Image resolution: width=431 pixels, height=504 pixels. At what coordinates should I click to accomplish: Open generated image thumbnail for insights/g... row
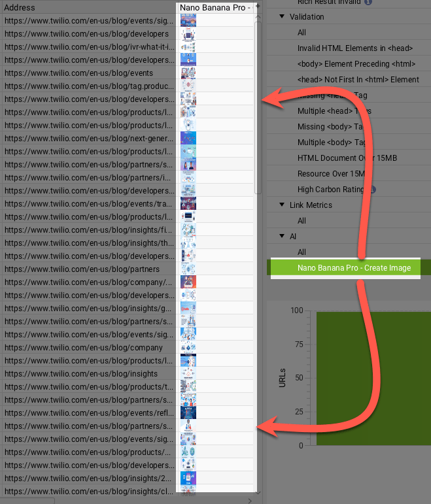[188, 309]
